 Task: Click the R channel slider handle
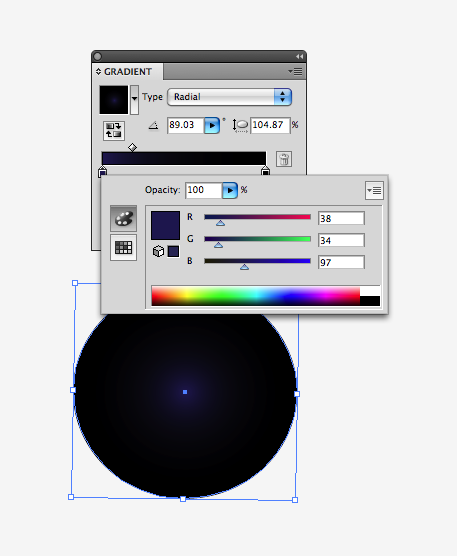pos(221,223)
